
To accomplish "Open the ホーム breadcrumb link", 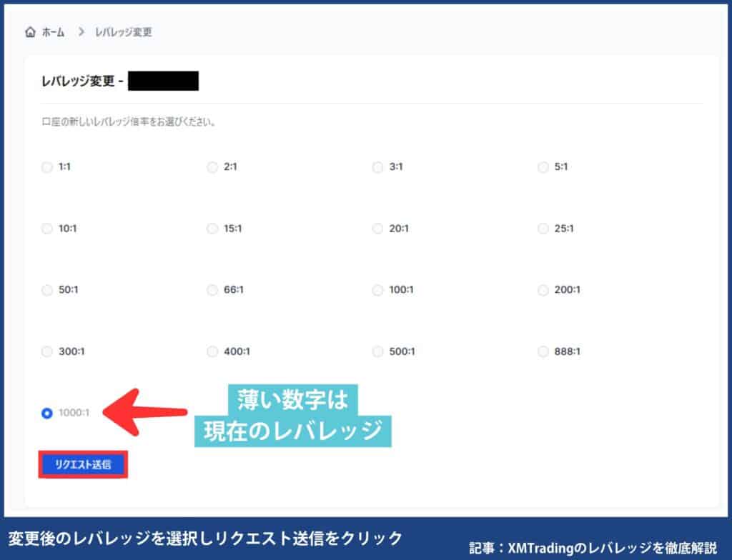I will 51,31.
